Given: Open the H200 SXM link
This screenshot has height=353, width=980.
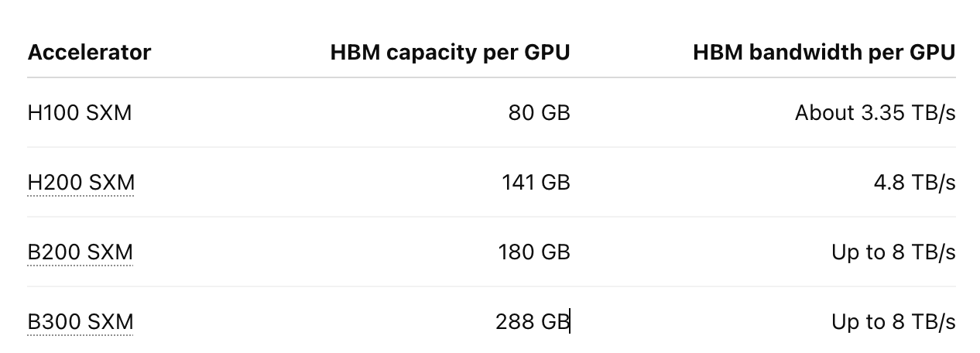Looking at the screenshot, I should pyautogui.click(x=81, y=183).
